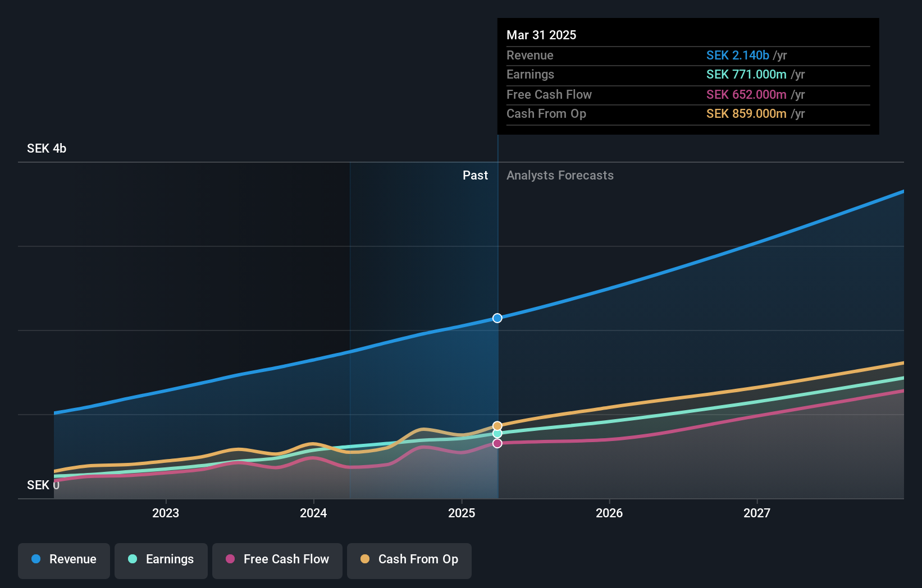The image size is (922, 588).
Task: Toggle the Earnings legend button
Action: pos(161,561)
